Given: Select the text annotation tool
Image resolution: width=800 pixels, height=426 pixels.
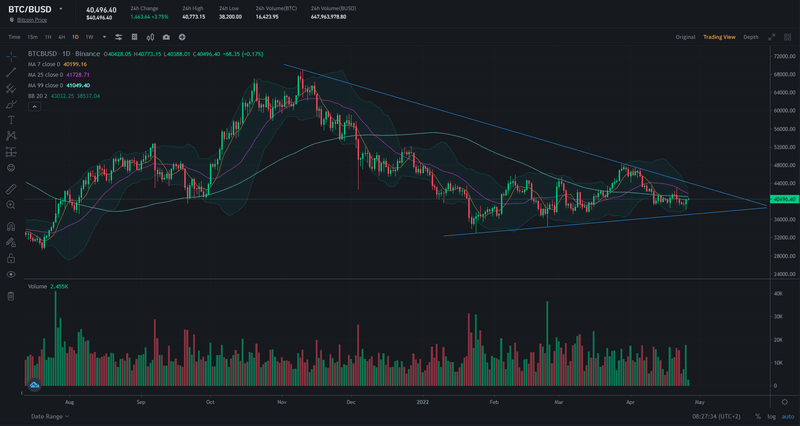Looking at the screenshot, I should point(11,120).
